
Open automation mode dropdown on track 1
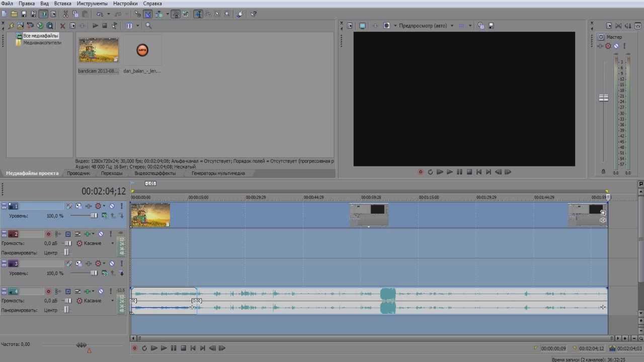point(104,206)
